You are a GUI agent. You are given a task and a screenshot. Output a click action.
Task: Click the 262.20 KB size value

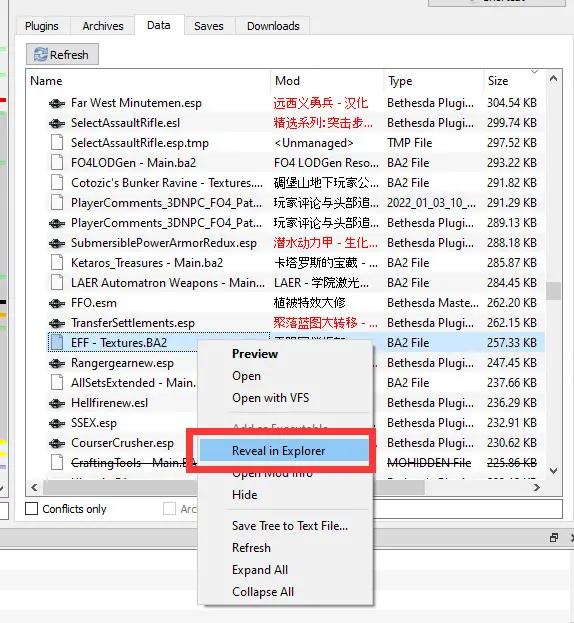pos(512,303)
